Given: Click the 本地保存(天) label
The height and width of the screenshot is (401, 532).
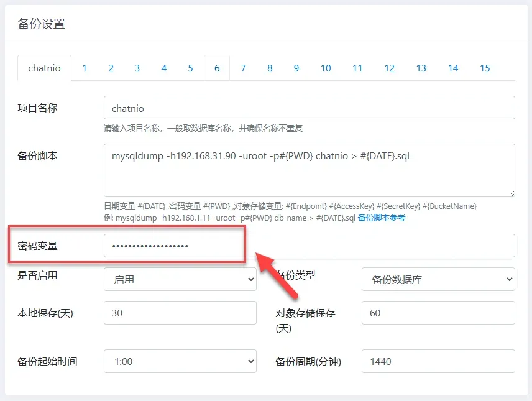Looking at the screenshot, I should point(45,313).
